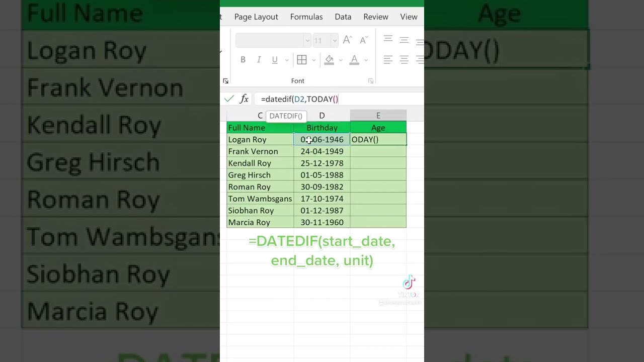Image resolution: width=644 pixels, height=362 pixels.
Task: Select birthday cell 24-04-1949
Action: (322, 151)
